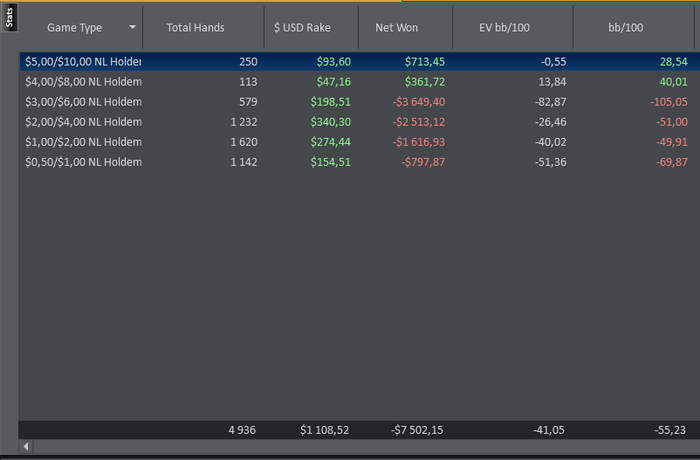
Task: Click the Net Won column header
Action: pyautogui.click(x=396, y=28)
